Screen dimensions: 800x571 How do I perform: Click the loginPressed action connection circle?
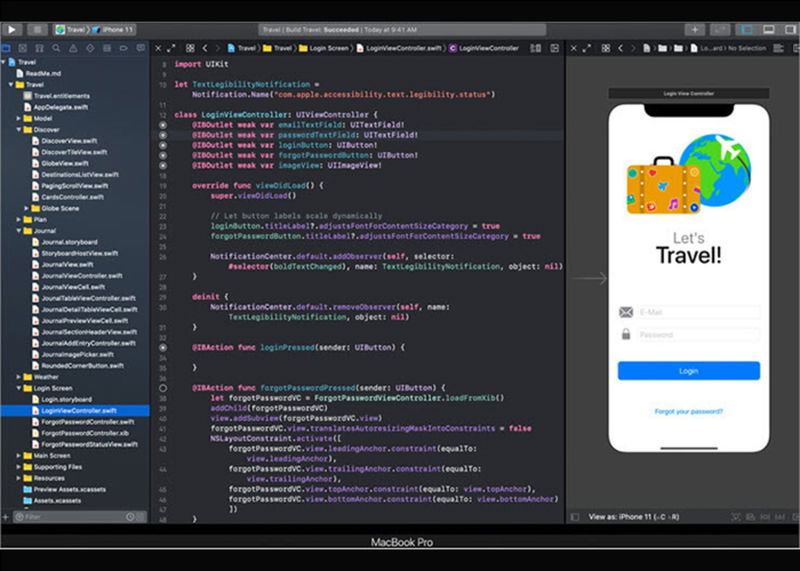163,347
